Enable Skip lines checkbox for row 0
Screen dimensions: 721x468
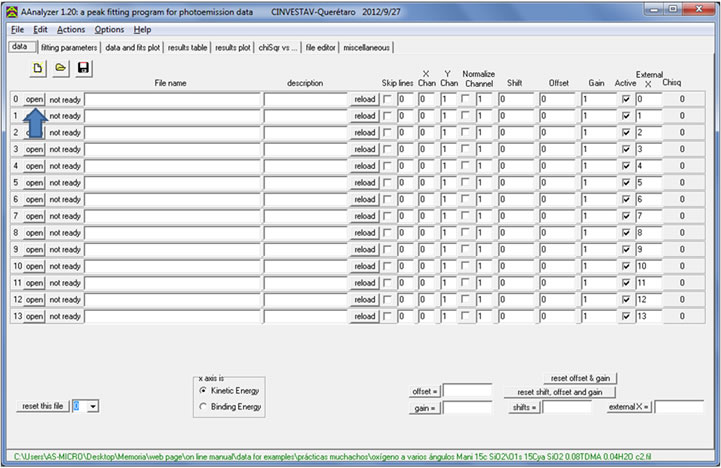388,100
